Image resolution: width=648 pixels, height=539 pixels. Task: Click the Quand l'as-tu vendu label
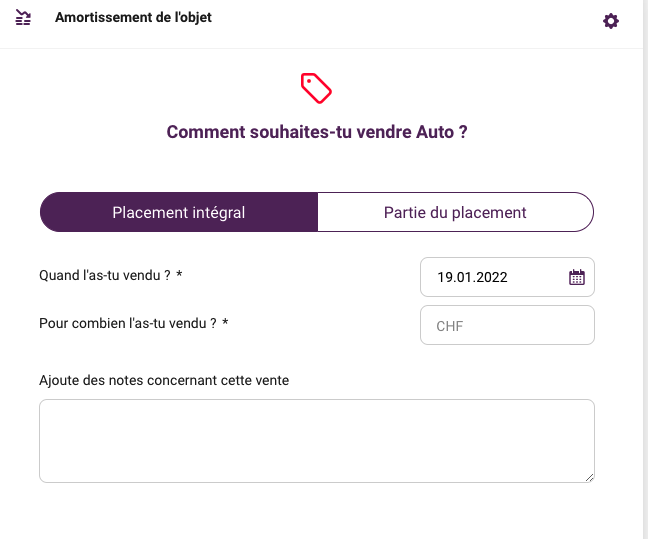point(105,275)
